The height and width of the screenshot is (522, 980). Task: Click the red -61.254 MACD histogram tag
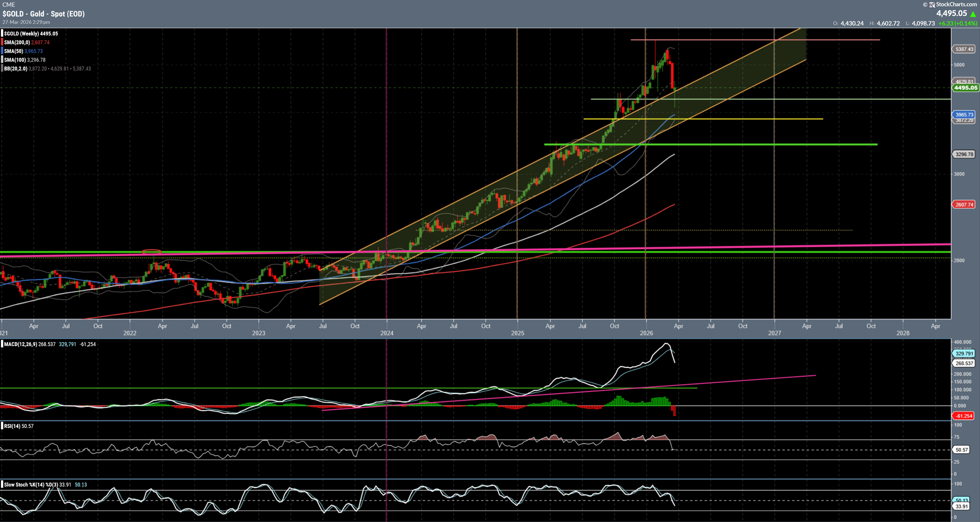(964, 416)
